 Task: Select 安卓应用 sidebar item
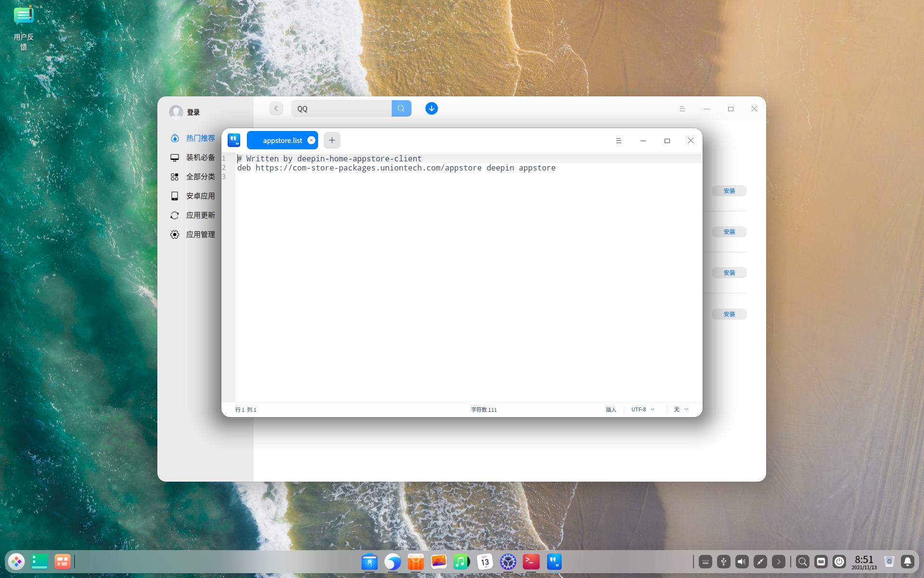tap(200, 196)
